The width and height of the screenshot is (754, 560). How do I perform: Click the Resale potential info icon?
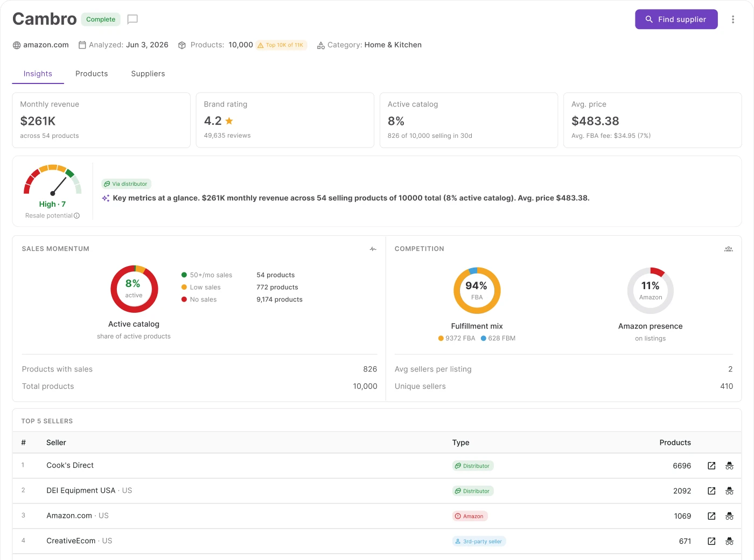76,216
